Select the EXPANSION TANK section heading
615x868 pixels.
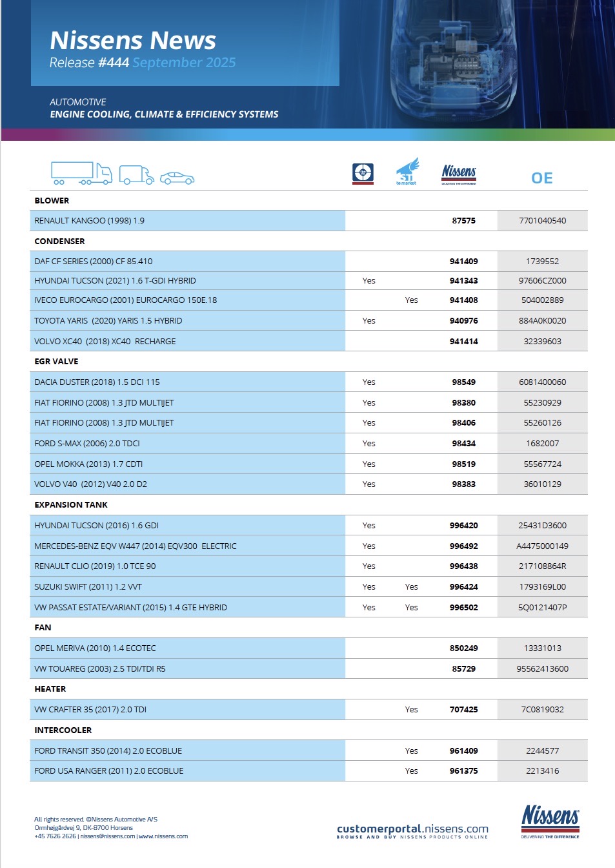(71, 505)
